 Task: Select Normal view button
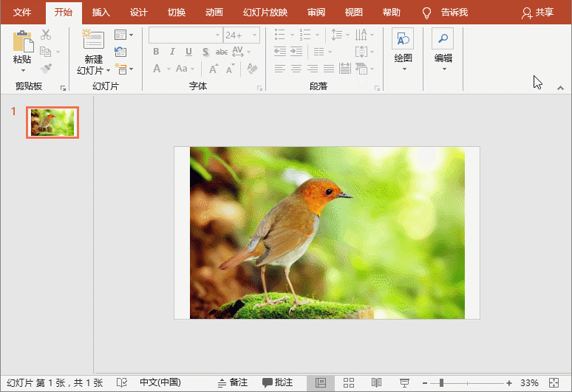click(321, 382)
